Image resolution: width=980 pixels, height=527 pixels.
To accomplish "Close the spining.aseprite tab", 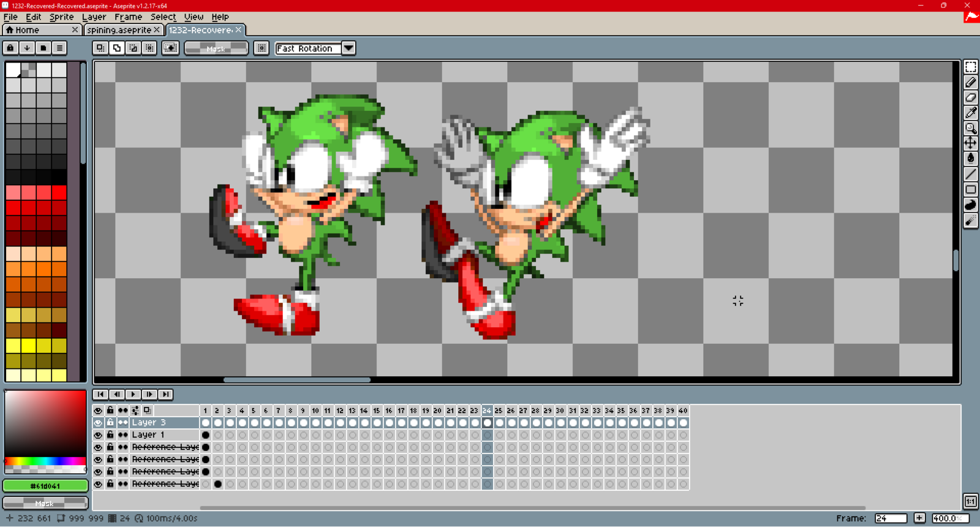I will click(157, 29).
